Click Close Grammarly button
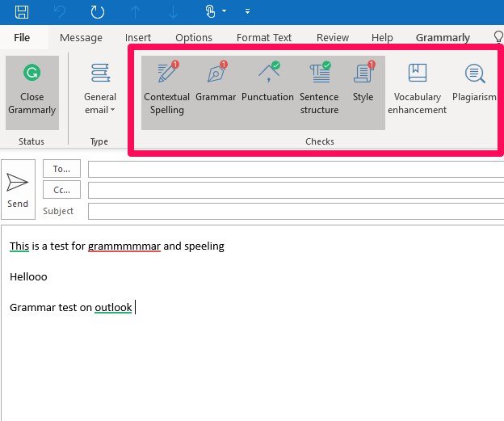 pos(32,93)
